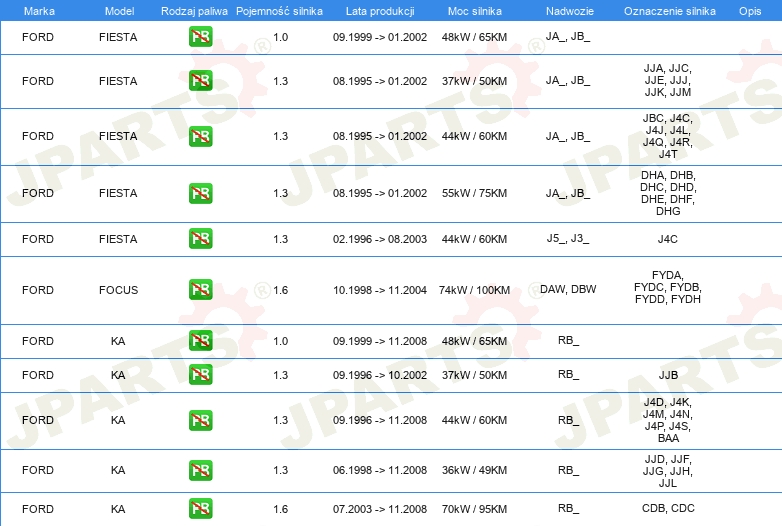782x526 pixels.
Task: Click the fuel icon in KA 37kW / 50KM row
Action: tap(200, 374)
